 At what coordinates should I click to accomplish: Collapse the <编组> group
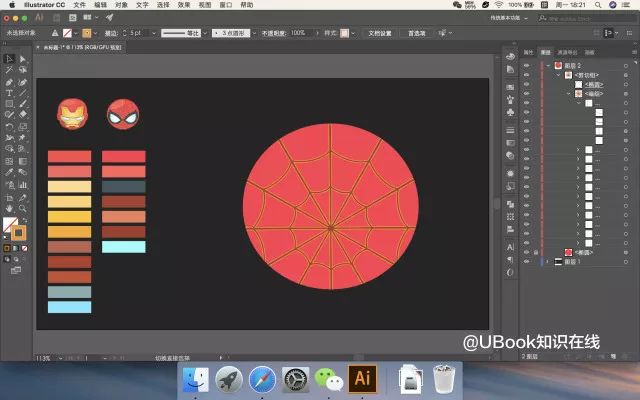(x=569, y=94)
